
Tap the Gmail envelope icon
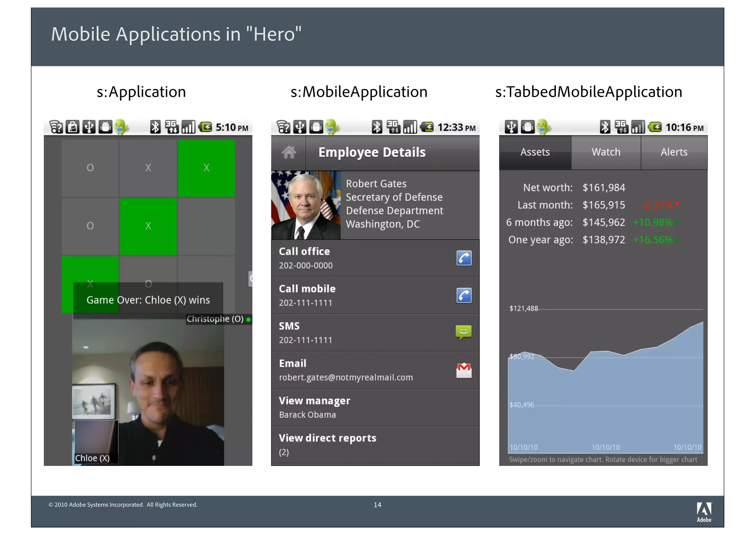[464, 370]
